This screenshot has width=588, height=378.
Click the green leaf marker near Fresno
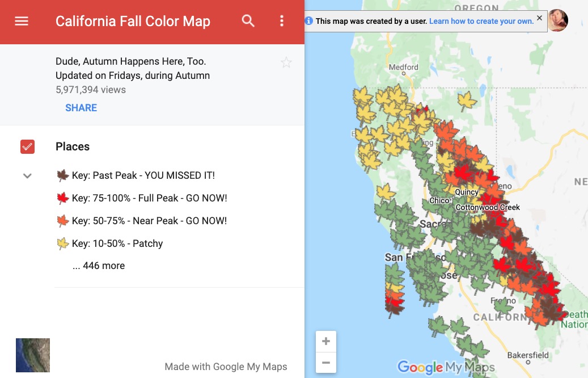[x=502, y=306]
